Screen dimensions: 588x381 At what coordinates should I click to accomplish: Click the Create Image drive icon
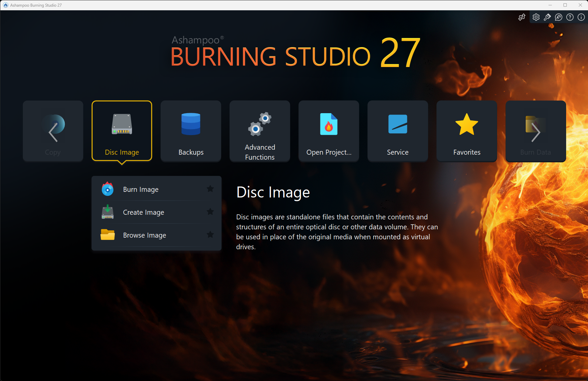(x=107, y=212)
